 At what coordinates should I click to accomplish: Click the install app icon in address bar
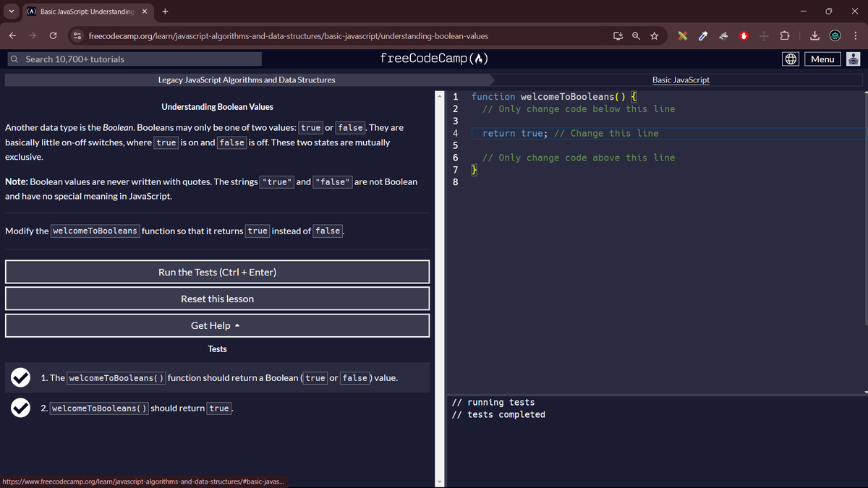click(618, 35)
